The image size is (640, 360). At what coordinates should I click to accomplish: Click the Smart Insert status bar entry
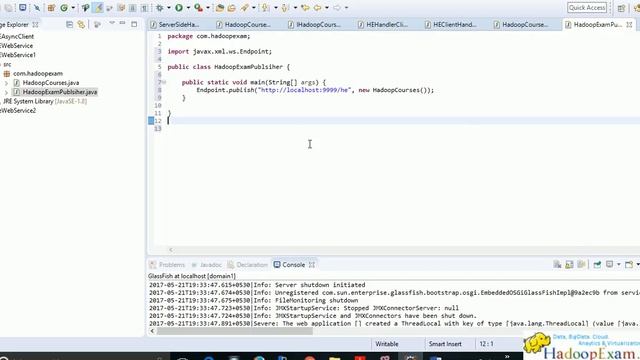pos(445,344)
